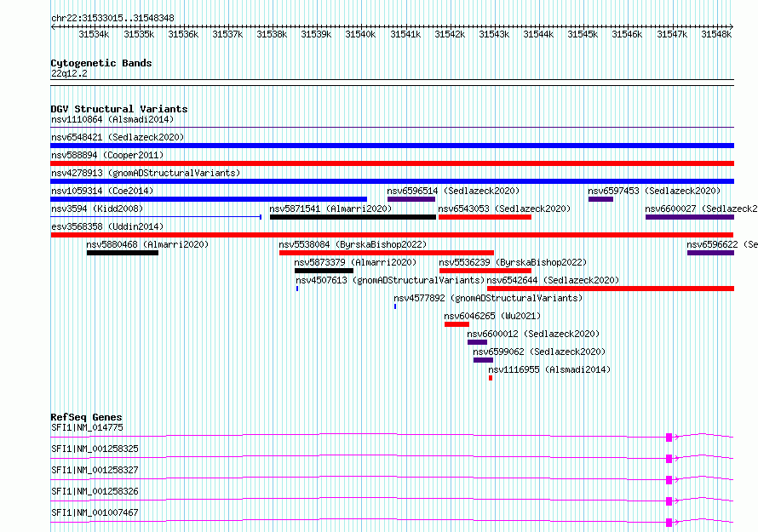Click the nsv1116955 small red variant marker
This screenshot has width=758, height=532.
pyautogui.click(x=491, y=378)
